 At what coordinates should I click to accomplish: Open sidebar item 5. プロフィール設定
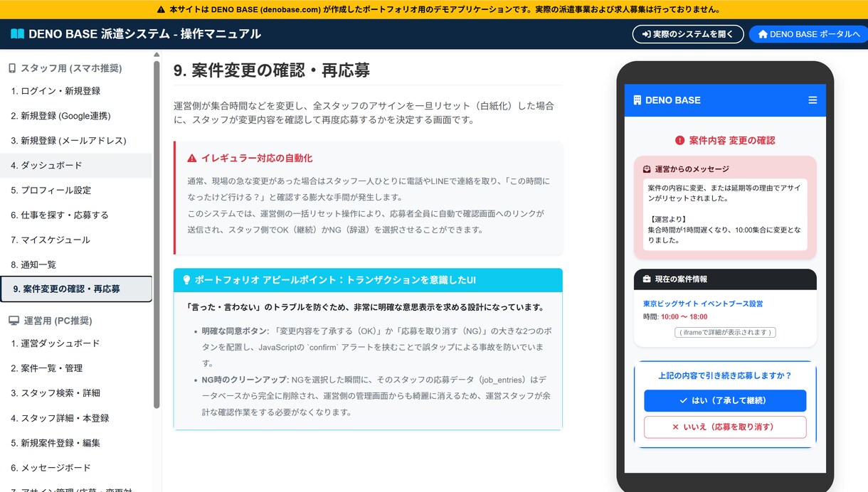pos(76,191)
